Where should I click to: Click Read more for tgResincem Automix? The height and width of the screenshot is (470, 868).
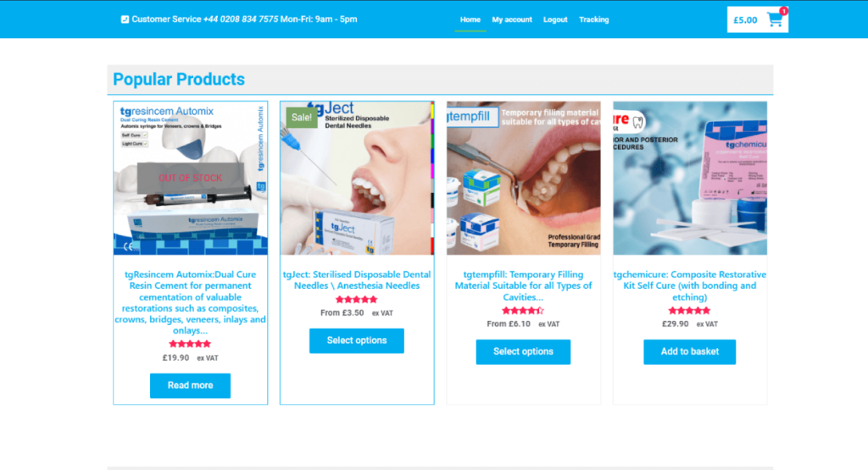190,385
